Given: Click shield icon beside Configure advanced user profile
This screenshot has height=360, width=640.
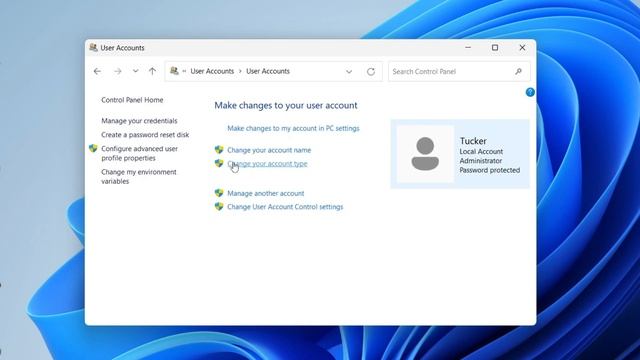Looking at the screenshot, I should (93, 149).
